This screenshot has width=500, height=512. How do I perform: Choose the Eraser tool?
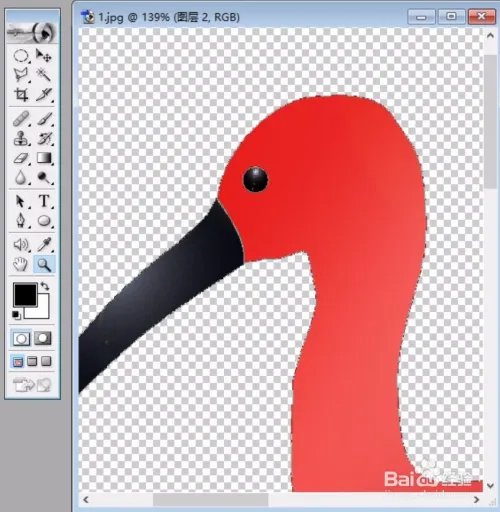(21, 158)
